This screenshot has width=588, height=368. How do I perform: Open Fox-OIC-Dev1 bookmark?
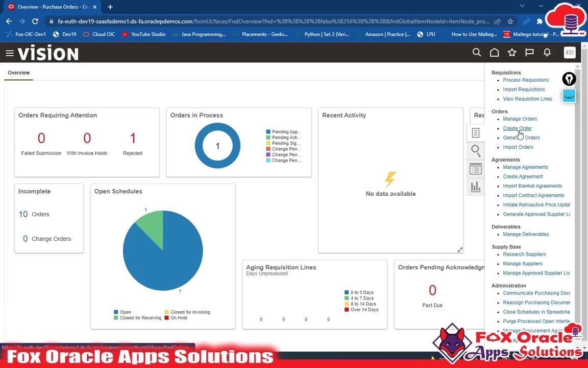point(26,34)
